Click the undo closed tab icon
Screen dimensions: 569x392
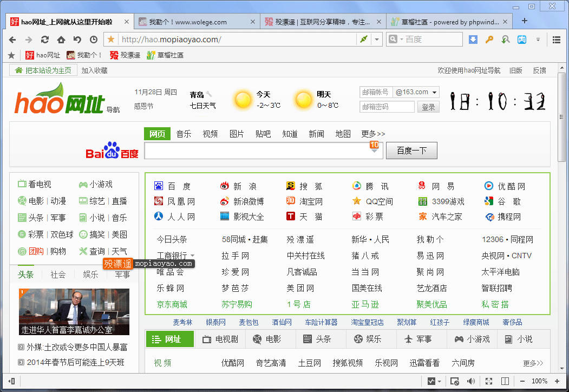click(77, 40)
